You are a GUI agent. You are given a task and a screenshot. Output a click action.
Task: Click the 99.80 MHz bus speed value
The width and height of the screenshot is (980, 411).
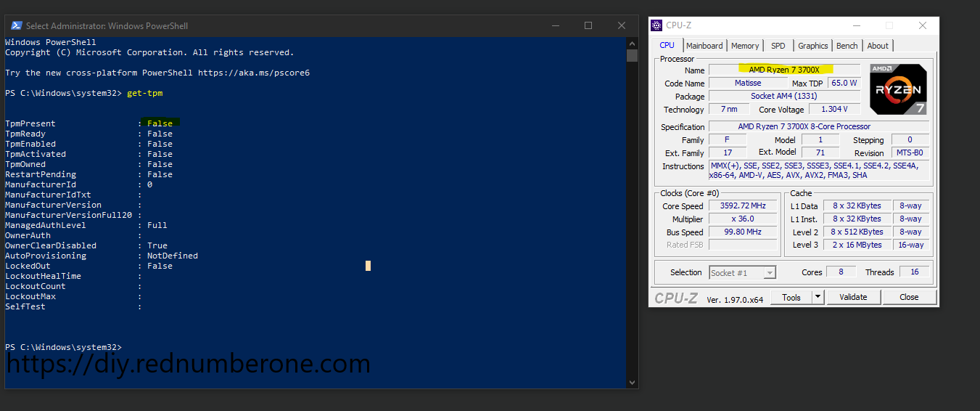tap(743, 232)
